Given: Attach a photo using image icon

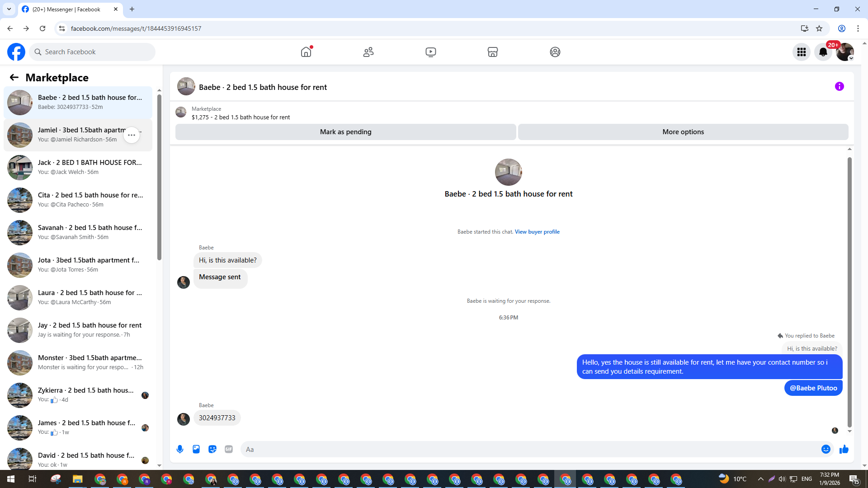Looking at the screenshot, I should (196, 449).
